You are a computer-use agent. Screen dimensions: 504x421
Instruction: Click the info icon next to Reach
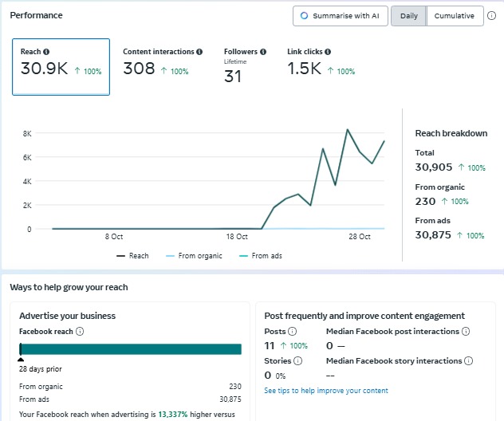click(46, 52)
